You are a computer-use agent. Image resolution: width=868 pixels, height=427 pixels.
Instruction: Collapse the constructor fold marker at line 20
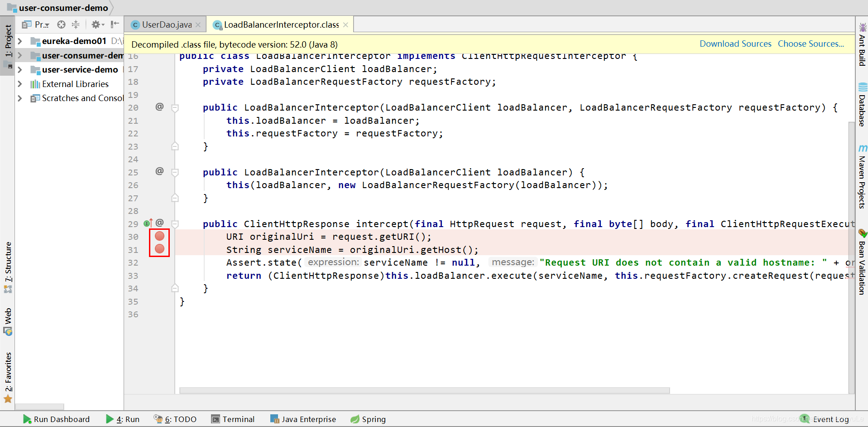click(x=175, y=108)
